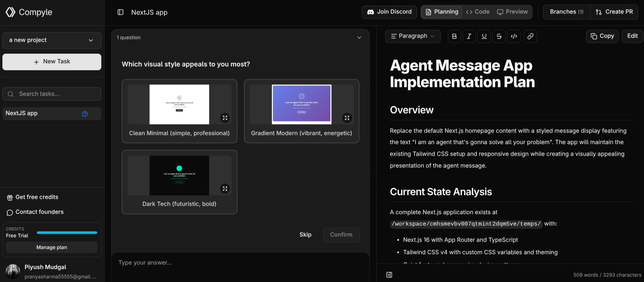Click the Clean Minimal thumbnail image
This screenshot has height=282, width=644.
click(179, 104)
